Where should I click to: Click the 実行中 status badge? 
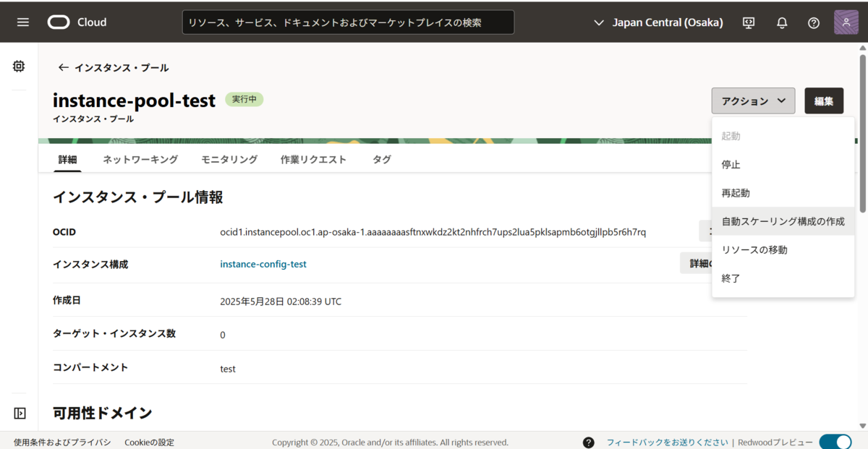point(244,100)
